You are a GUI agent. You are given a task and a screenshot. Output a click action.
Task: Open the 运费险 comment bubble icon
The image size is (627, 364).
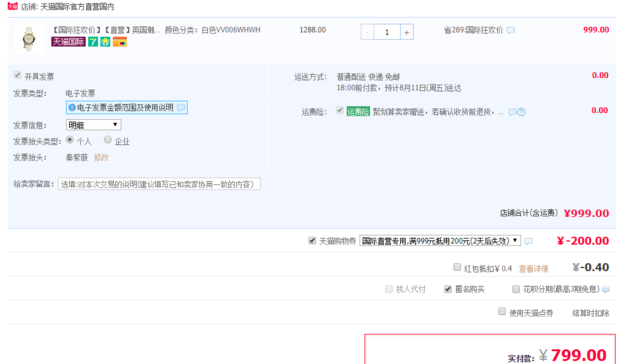[512, 112]
